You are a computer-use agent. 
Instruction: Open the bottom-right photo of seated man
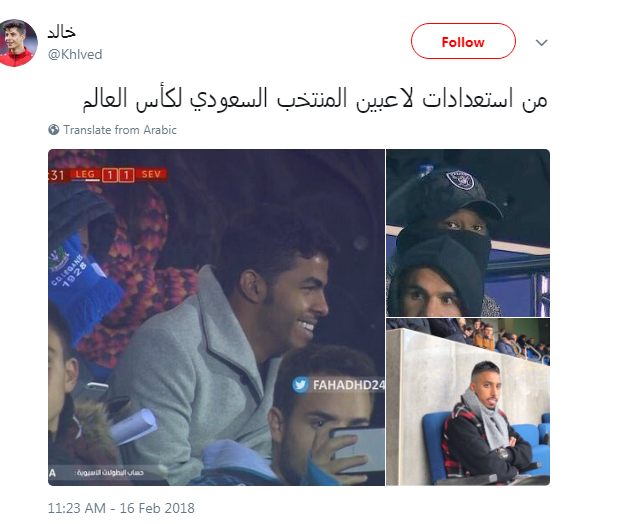[x=468, y=402]
